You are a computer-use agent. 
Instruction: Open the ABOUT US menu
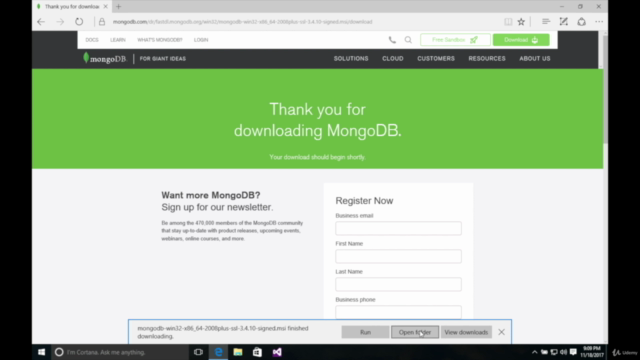pos(535,58)
